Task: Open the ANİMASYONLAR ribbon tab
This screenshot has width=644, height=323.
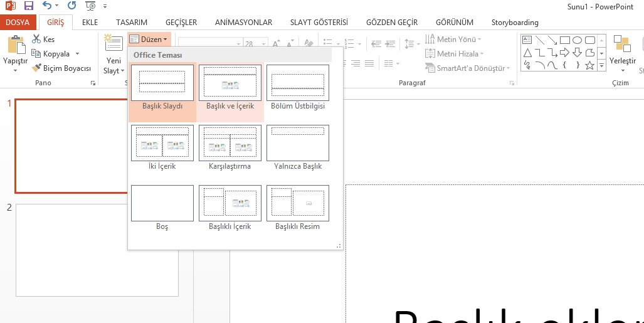Action: [x=243, y=22]
